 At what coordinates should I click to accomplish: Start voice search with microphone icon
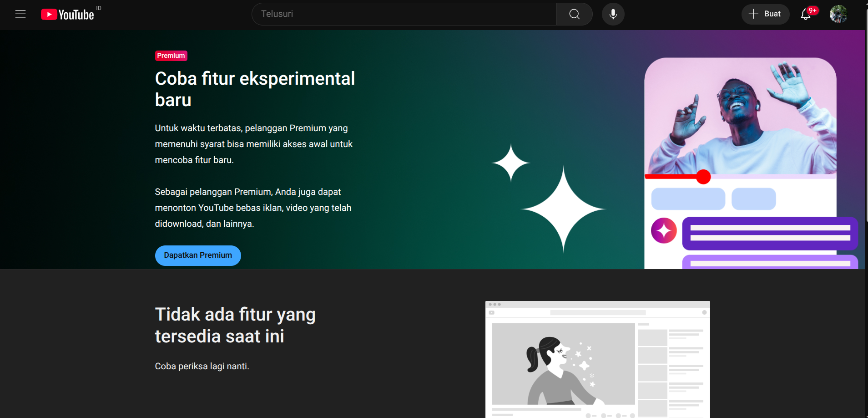click(613, 14)
